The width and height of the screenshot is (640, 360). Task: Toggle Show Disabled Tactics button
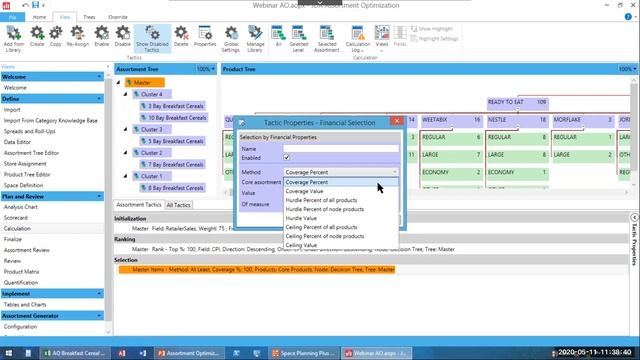152,39
